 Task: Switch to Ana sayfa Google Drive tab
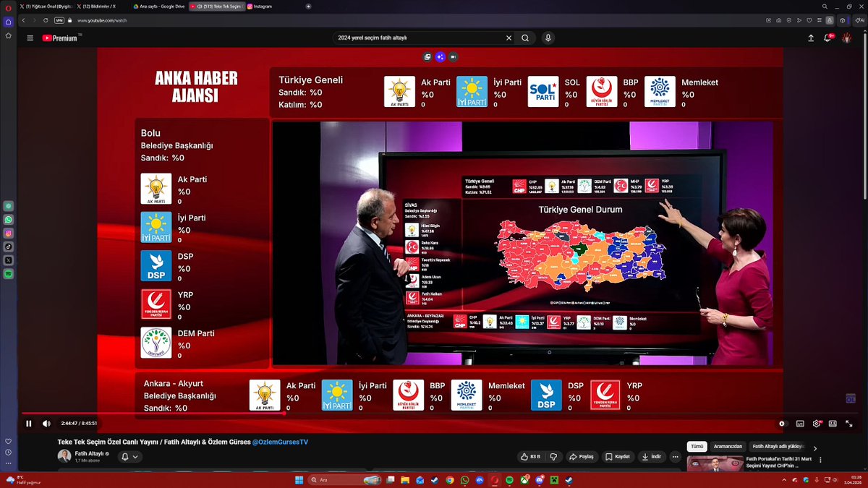click(x=159, y=6)
